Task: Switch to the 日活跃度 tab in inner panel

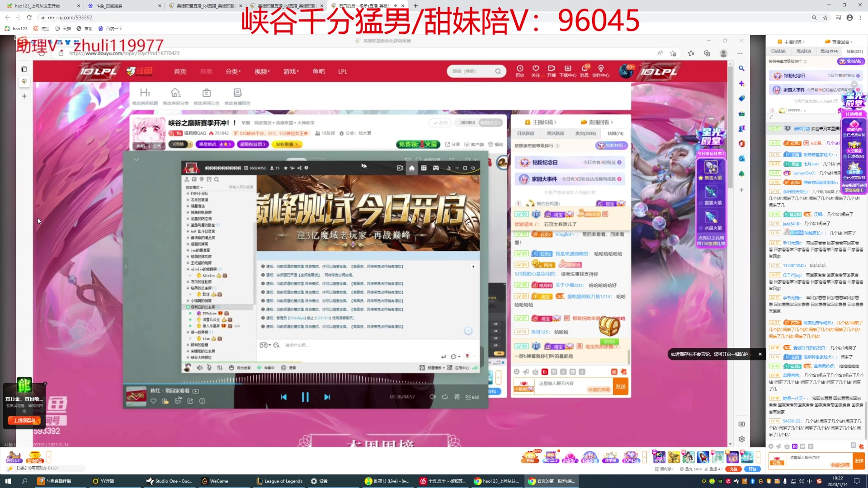Action: 526,133
